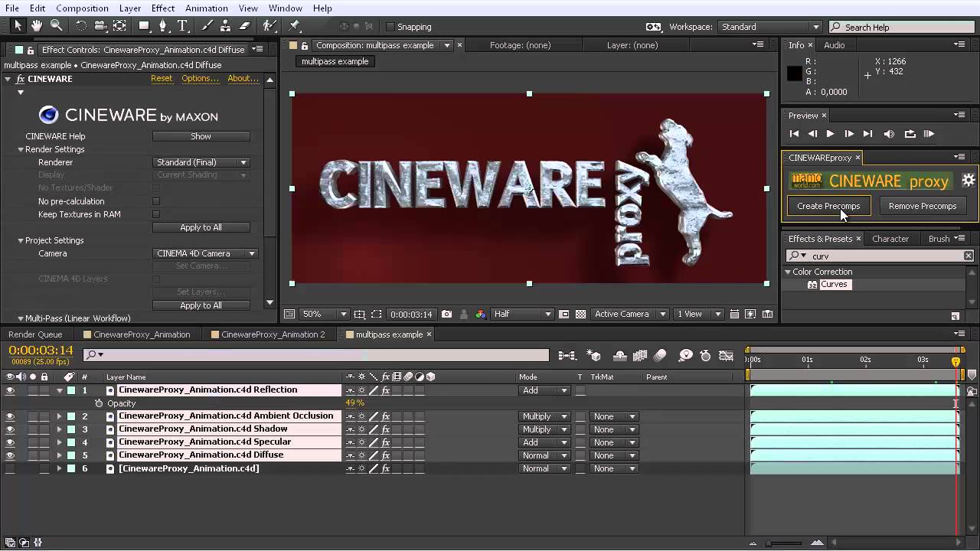Viewport: 980px width, 551px height.
Task: Select the Hand tool
Action: tap(37, 26)
